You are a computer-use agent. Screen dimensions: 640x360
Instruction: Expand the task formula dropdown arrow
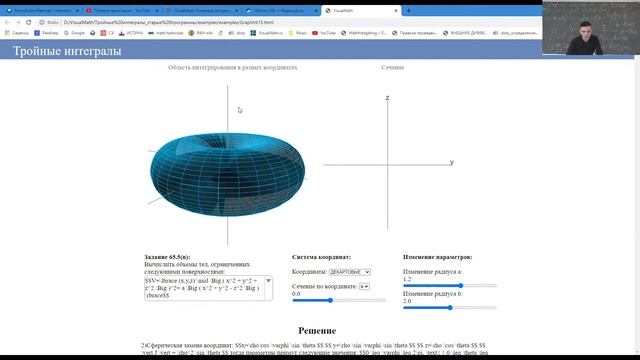[268, 281]
